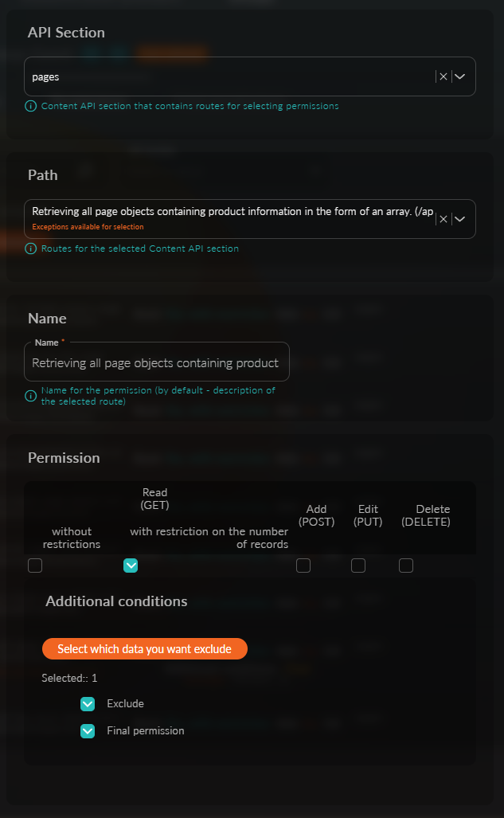Image resolution: width=504 pixels, height=818 pixels.
Task: Toggle the Exclude checkbox
Action: (88, 704)
